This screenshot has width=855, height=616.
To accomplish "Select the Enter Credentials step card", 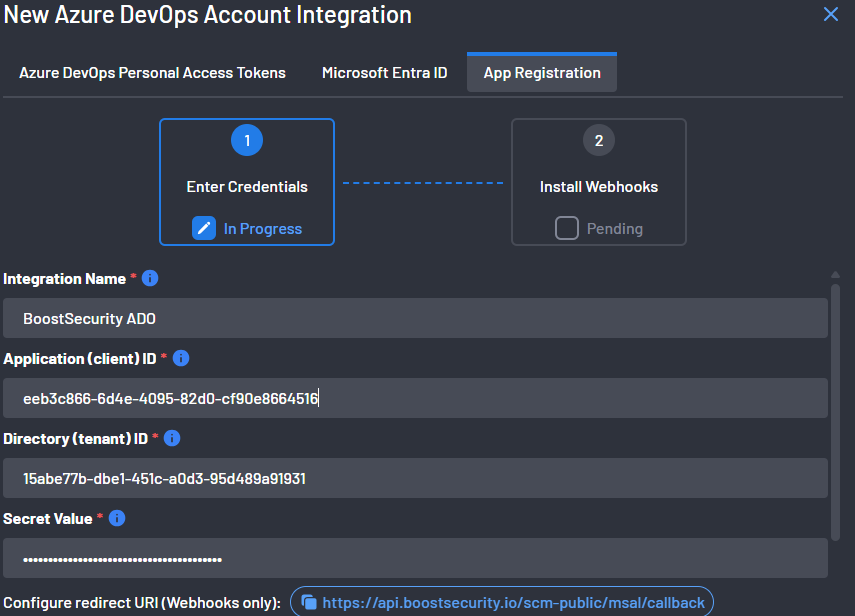I will [x=247, y=182].
